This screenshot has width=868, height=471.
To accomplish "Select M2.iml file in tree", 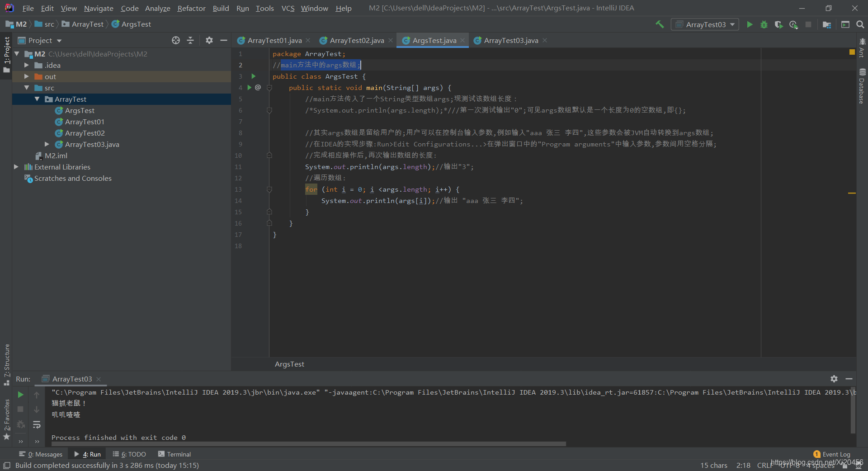I will [56, 155].
